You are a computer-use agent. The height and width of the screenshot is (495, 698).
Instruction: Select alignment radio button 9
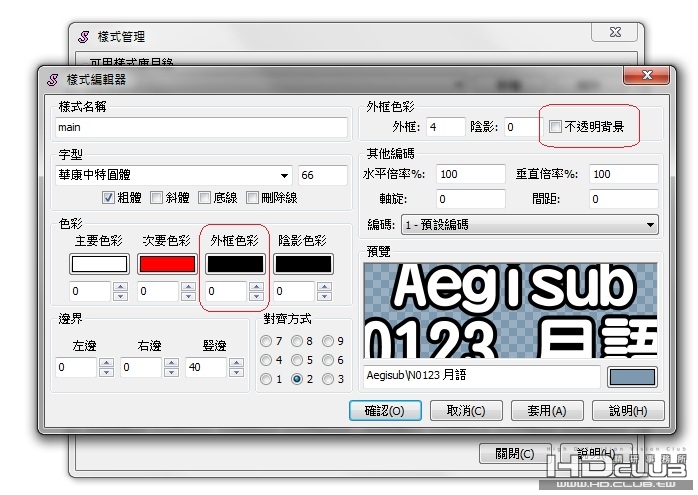328,341
